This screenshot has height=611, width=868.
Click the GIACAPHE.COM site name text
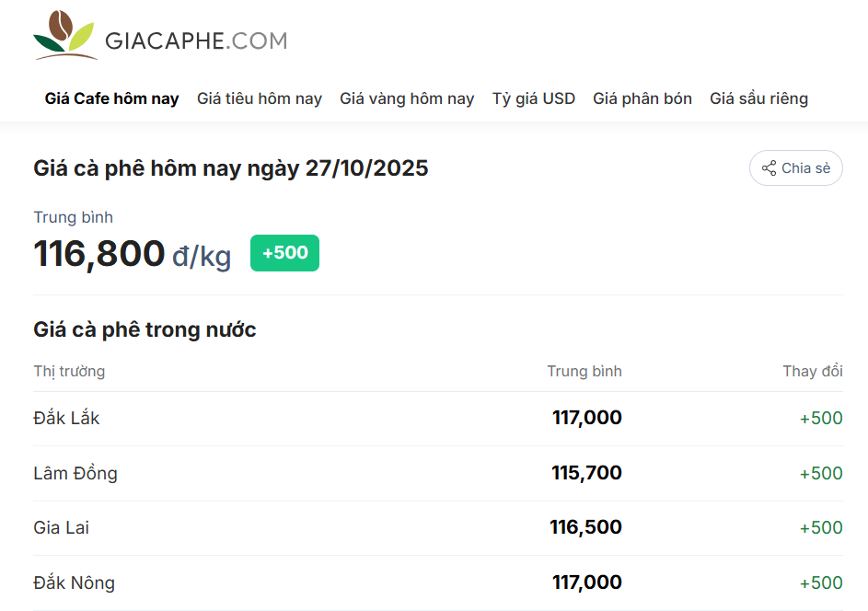[x=196, y=40]
